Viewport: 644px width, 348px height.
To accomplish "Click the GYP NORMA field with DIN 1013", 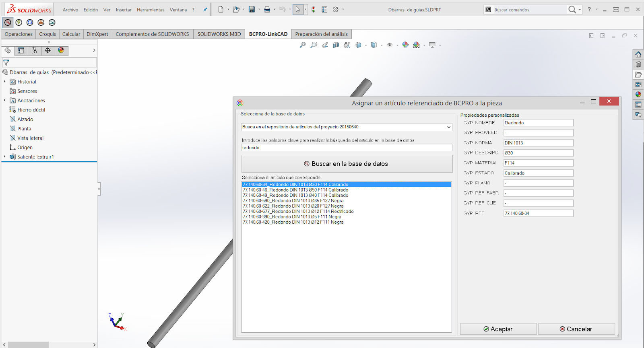I will click(538, 143).
